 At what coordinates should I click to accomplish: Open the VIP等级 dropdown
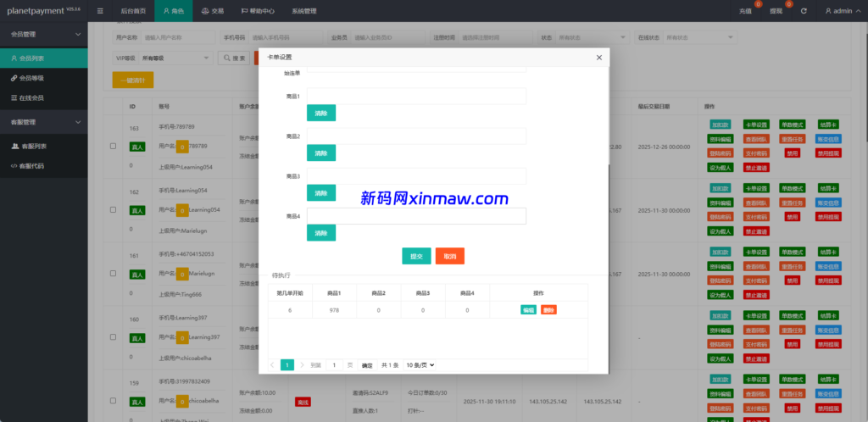pyautogui.click(x=175, y=58)
